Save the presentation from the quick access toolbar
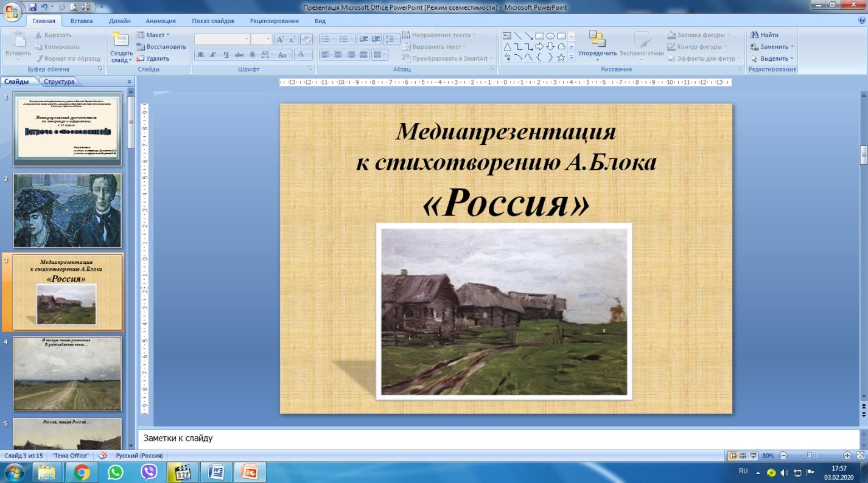Viewport: 868px width, 483px height. [x=32, y=7]
